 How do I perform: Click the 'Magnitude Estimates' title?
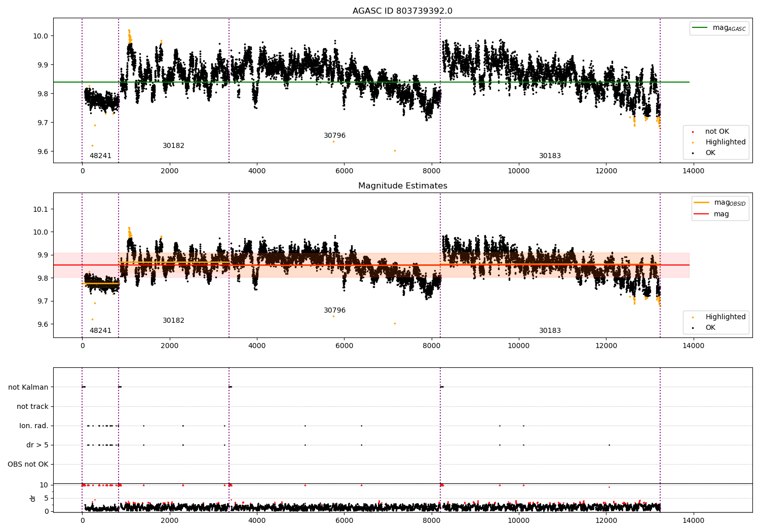402,186
